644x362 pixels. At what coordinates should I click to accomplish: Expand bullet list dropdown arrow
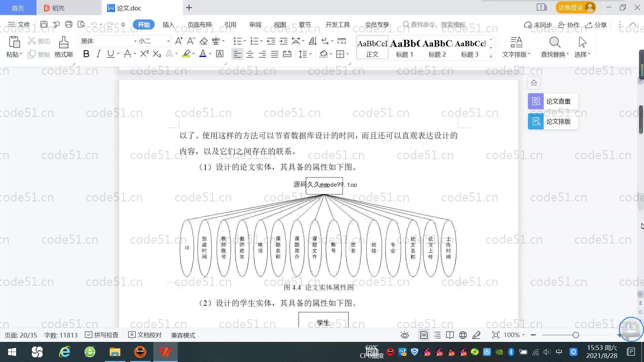(x=245, y=41)
